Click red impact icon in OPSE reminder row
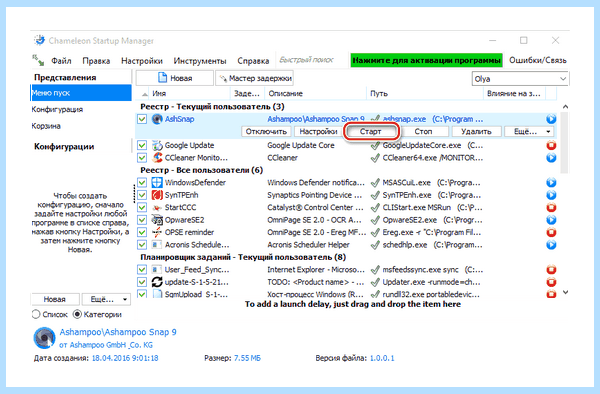This screenshot has width=600, height=394. click(551, 232)
